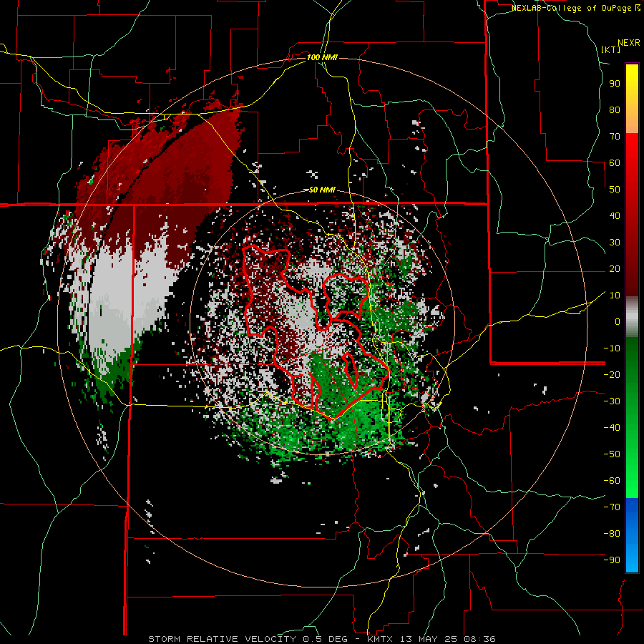Click the 30 value on the velocity scale
This screenshot has width=644, height=644.
click(615, 243)
